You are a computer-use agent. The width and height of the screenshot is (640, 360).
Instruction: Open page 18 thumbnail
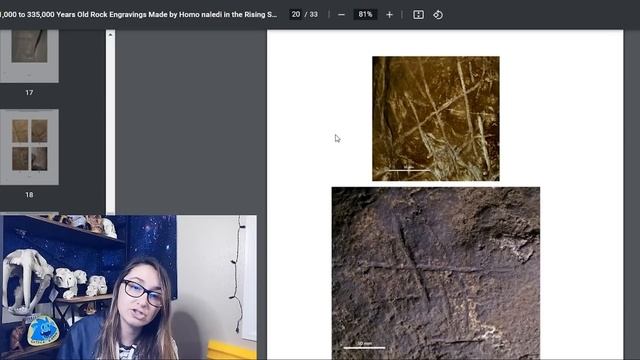(x=29, y=147)
